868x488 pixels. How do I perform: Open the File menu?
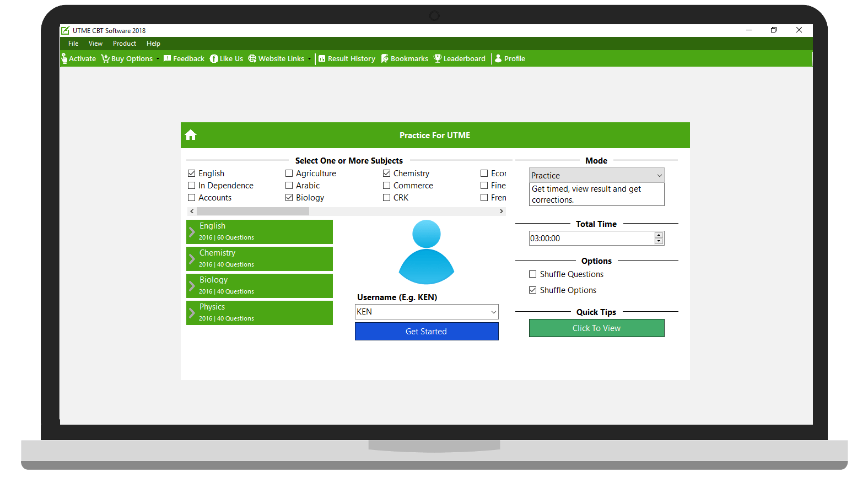coord(73,44)
